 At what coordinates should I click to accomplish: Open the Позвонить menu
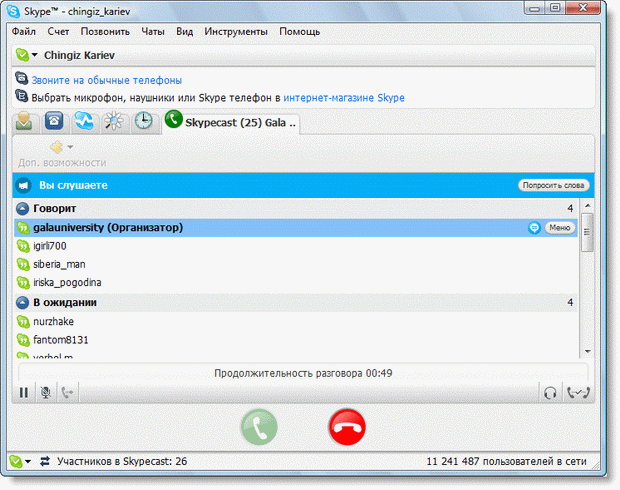pos(105,32)
